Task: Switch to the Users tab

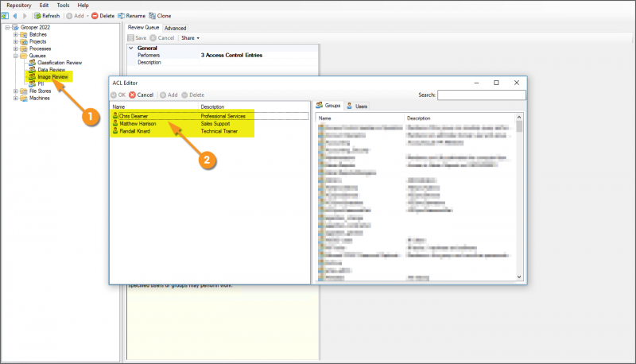Action: (357, 106)
